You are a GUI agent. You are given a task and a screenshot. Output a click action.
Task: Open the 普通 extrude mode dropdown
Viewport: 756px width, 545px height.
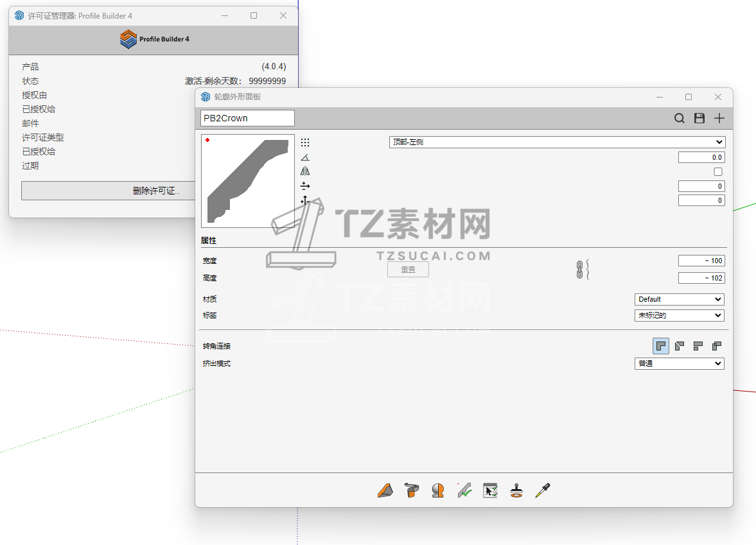click(x=679, y=363)
